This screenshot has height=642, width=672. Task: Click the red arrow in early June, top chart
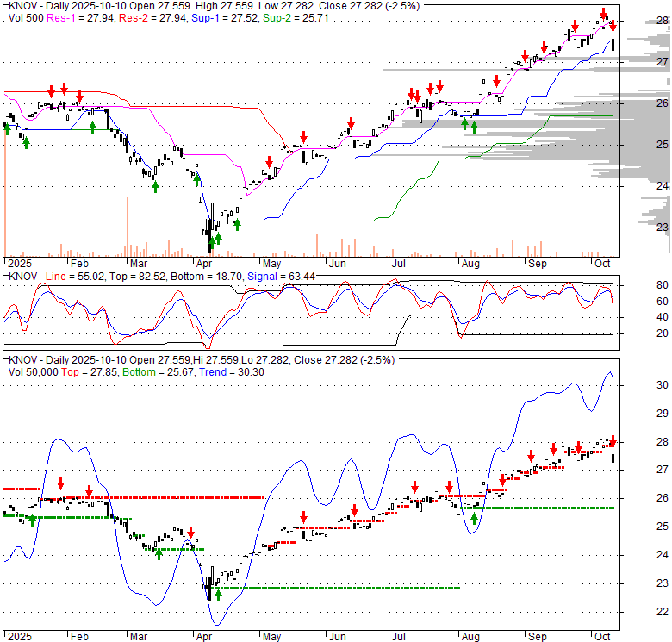351,122
